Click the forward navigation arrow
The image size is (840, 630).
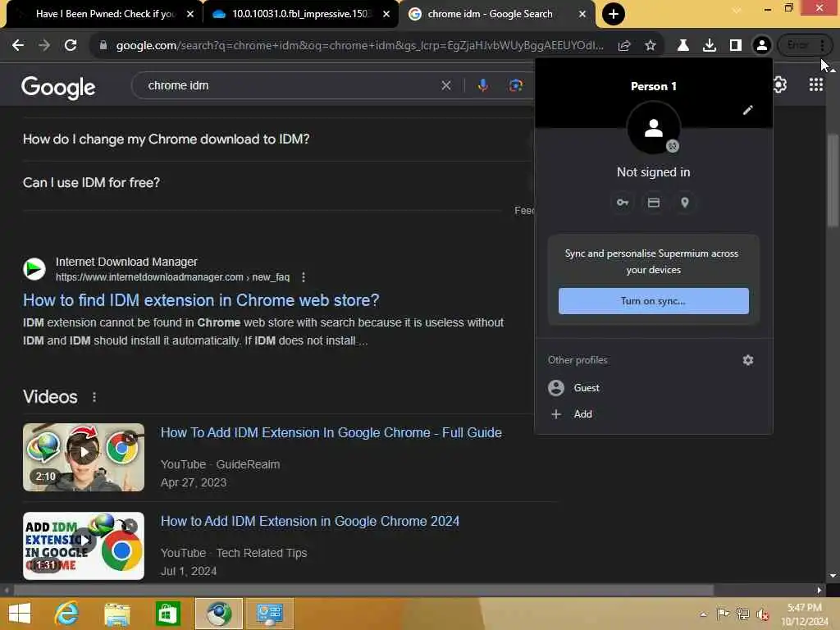pyautogui.click(x=44, y=46)
